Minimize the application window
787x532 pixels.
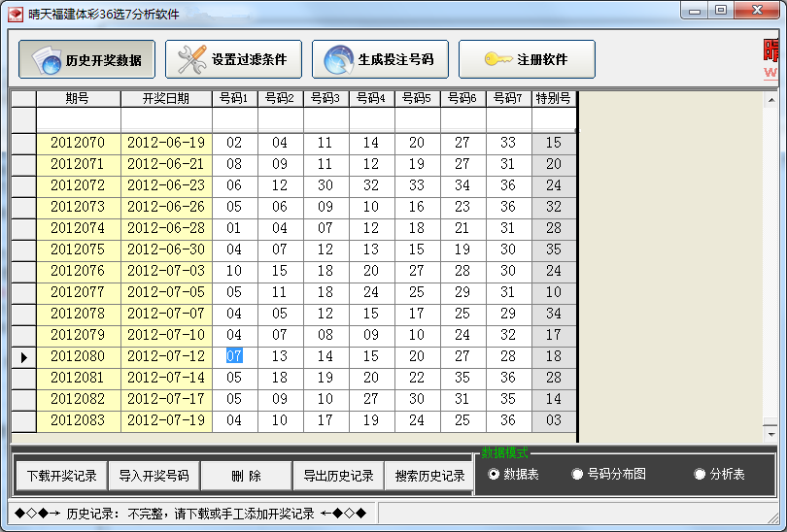coord(695,11)
